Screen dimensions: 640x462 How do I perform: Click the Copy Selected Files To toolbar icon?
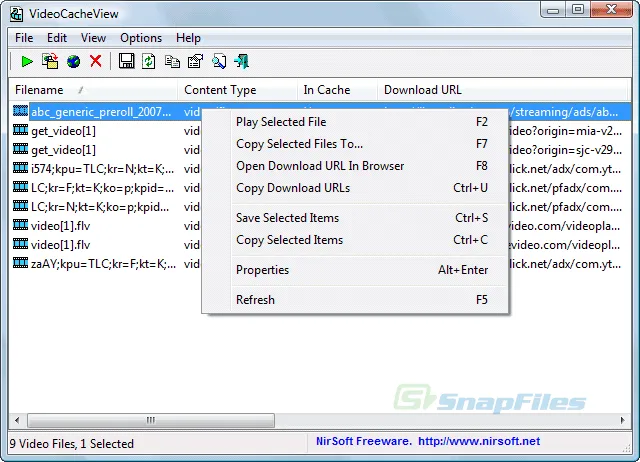click(x=50, y=62)
